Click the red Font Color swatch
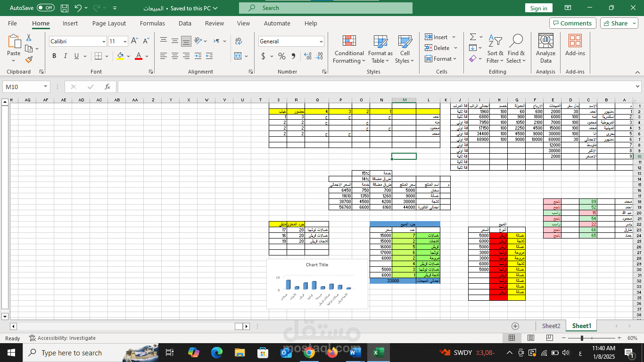The height and width of the screenshot is (362, 644). coord(139,56)
